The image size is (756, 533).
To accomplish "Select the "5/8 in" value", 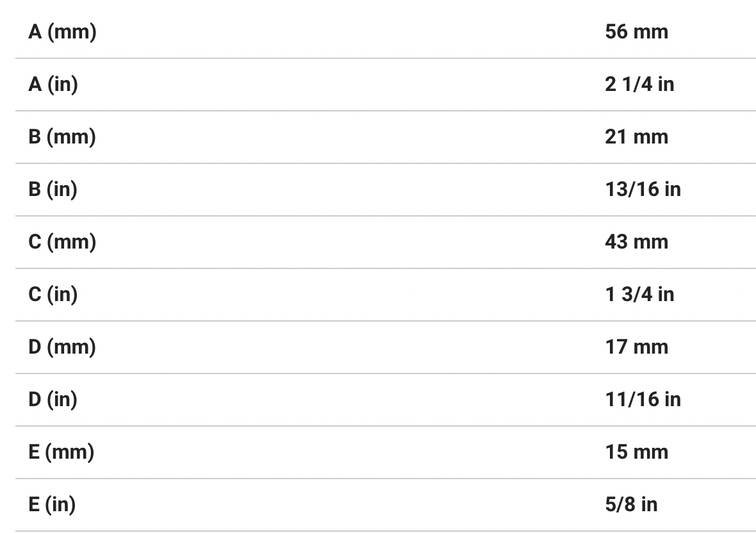I will click(631, 504).
